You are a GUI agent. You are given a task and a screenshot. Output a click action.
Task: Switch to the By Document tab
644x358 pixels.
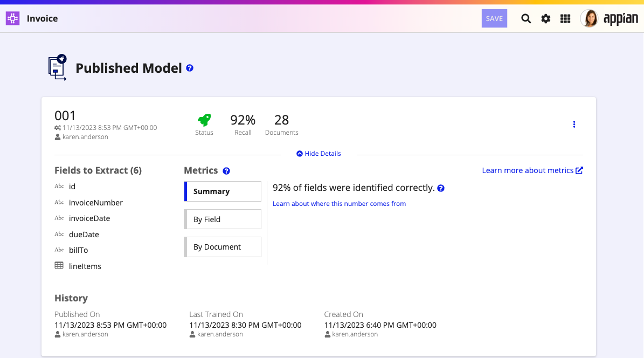click(223, 246)
